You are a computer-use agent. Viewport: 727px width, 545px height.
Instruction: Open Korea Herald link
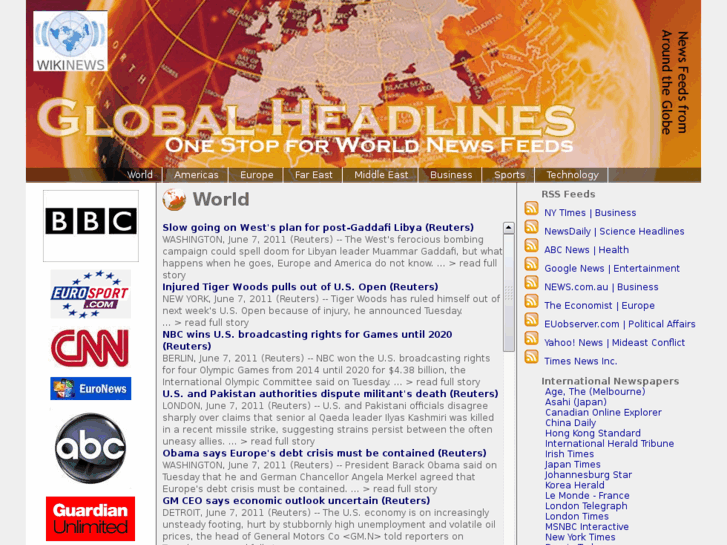tap(574, 485)
